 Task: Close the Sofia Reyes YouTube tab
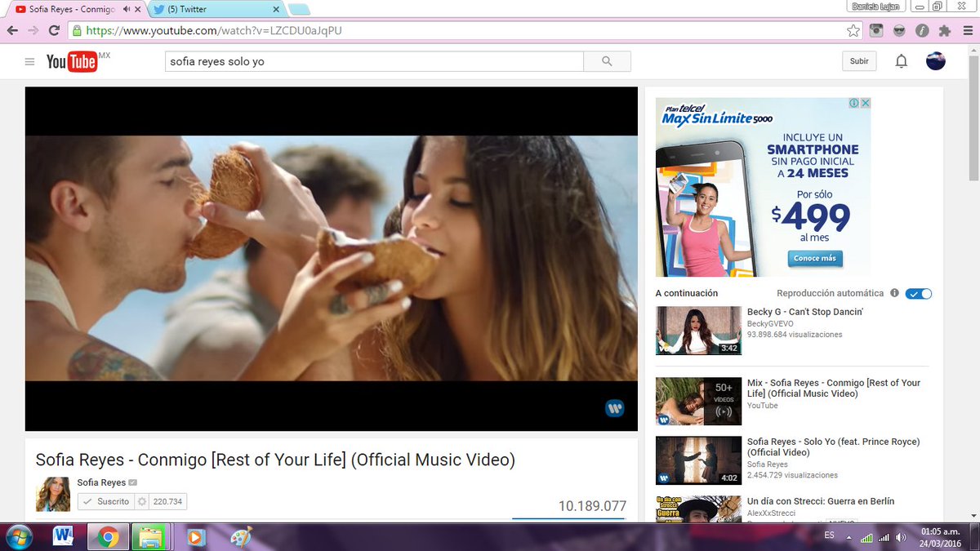click(x=140, y=9)
